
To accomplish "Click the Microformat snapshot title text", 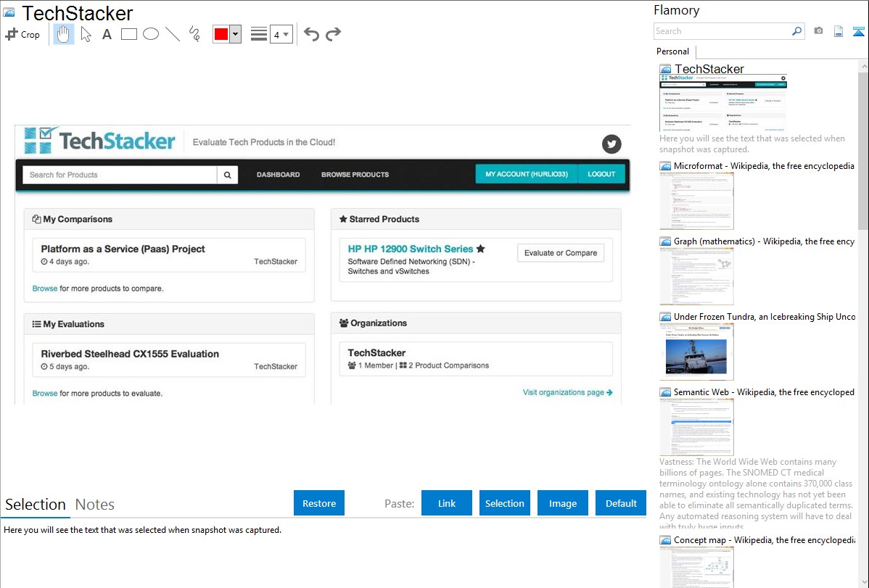I will (x=764, y=166).
